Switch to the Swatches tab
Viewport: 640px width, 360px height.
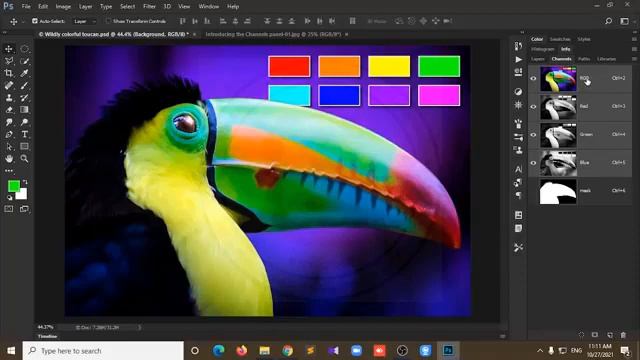click(x=560, y=39)
